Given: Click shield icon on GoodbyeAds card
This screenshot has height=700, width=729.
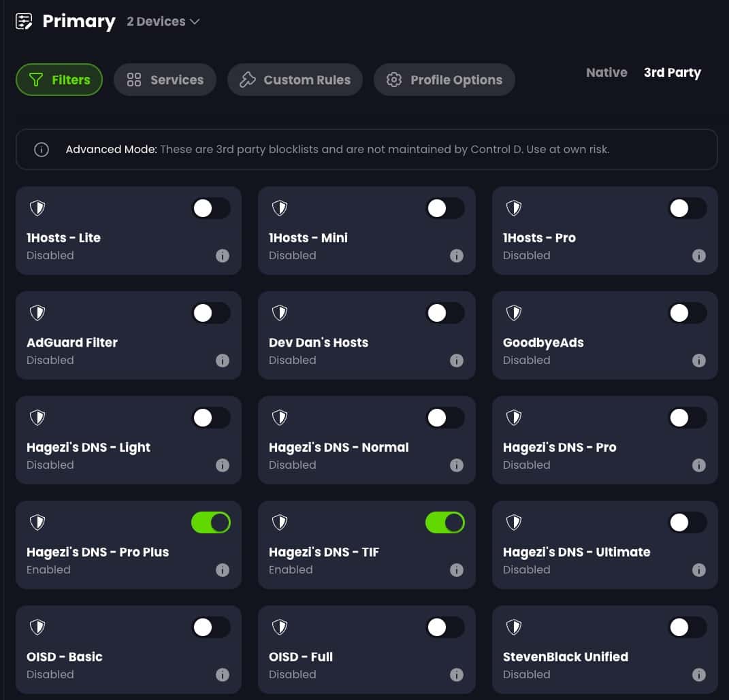Looking at the screenshot, I should (514, 313).
